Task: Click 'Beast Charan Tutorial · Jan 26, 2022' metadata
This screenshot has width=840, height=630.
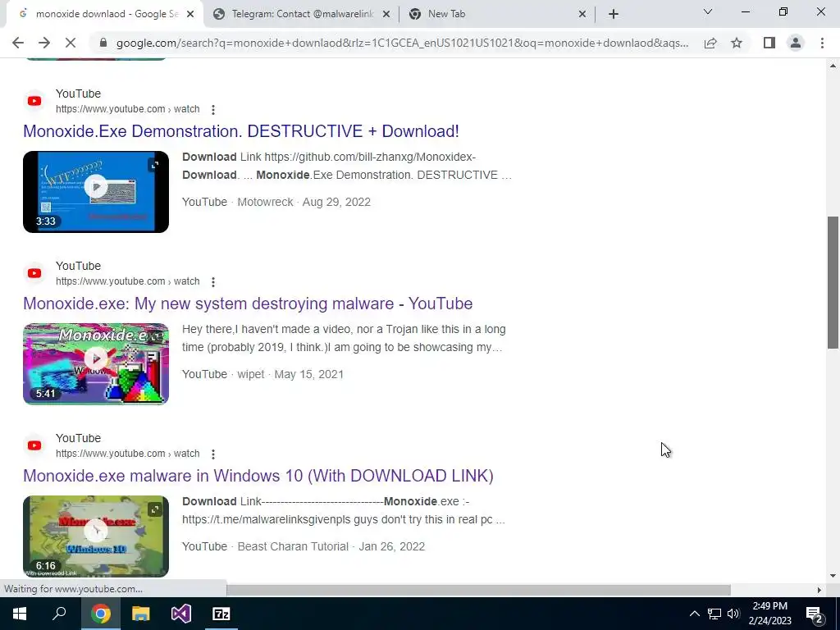Action: coord(331,546)
